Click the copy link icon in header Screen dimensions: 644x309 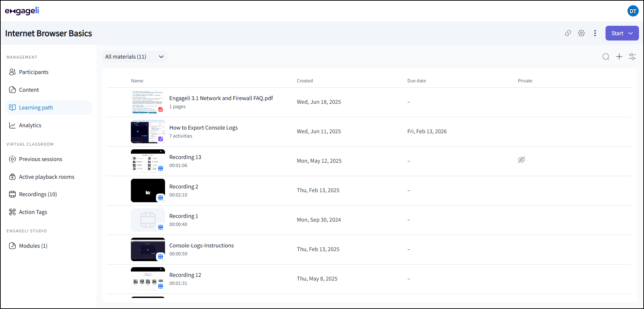(568, 33)
